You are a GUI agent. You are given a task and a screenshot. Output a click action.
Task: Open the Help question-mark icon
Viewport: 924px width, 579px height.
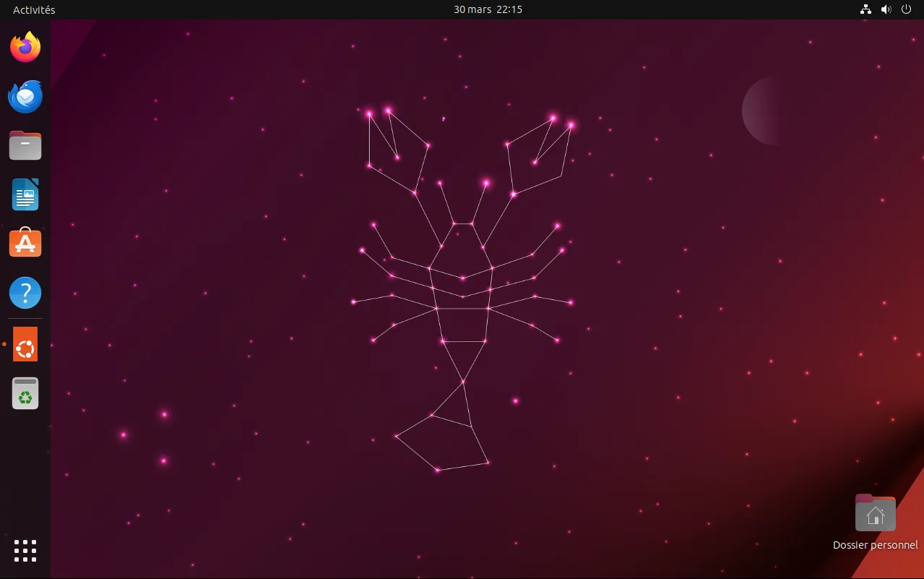25,293
